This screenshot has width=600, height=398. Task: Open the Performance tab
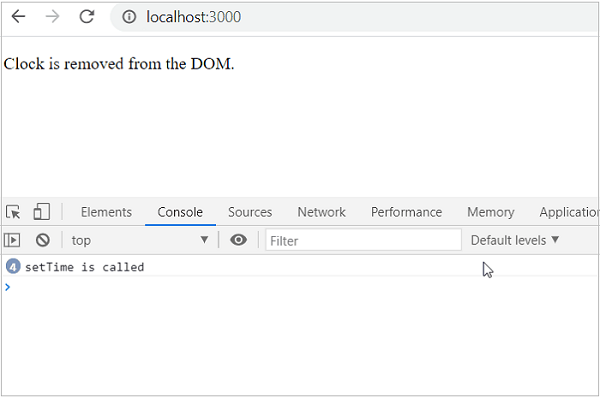(406, 212)
